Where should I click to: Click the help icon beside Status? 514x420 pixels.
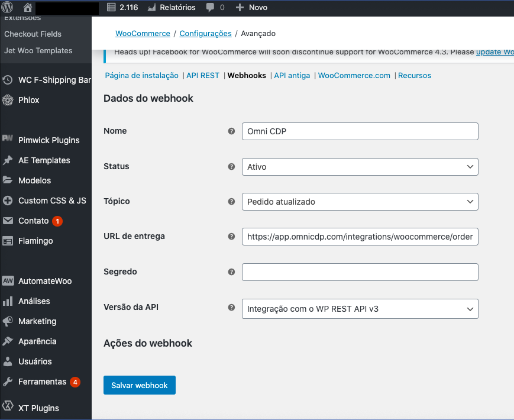(x=231, y=167)
